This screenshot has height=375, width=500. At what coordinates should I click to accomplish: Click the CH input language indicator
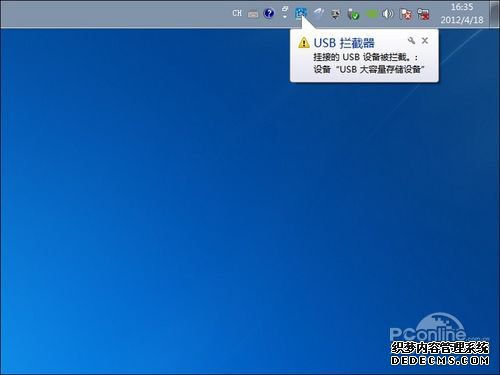point(237,13)
